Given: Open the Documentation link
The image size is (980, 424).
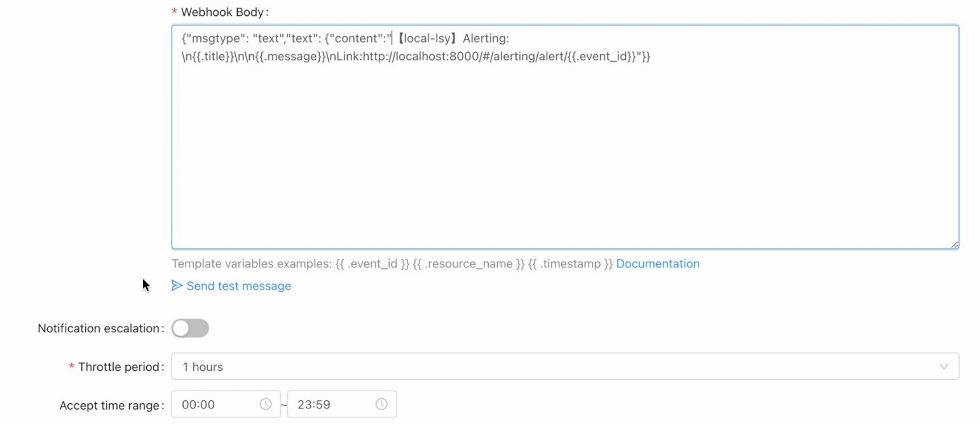Looking at the screenshot, I should pyautogui.click(x=657, y=264).
